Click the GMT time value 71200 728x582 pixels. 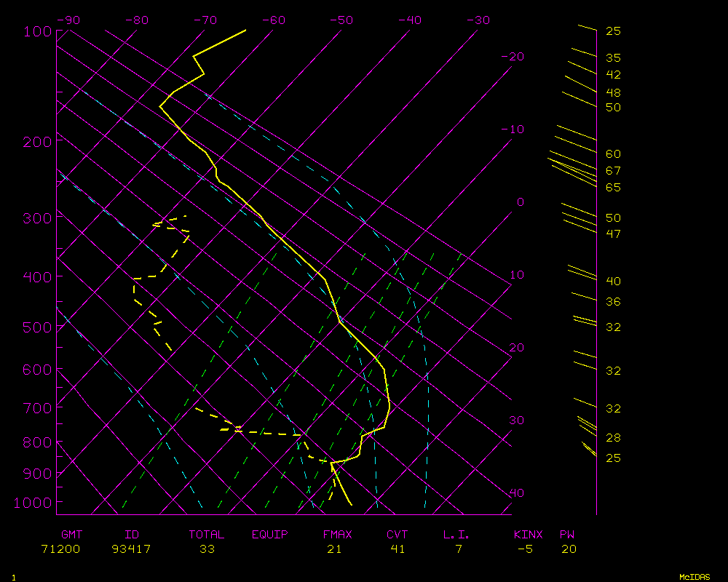(61, 549)
